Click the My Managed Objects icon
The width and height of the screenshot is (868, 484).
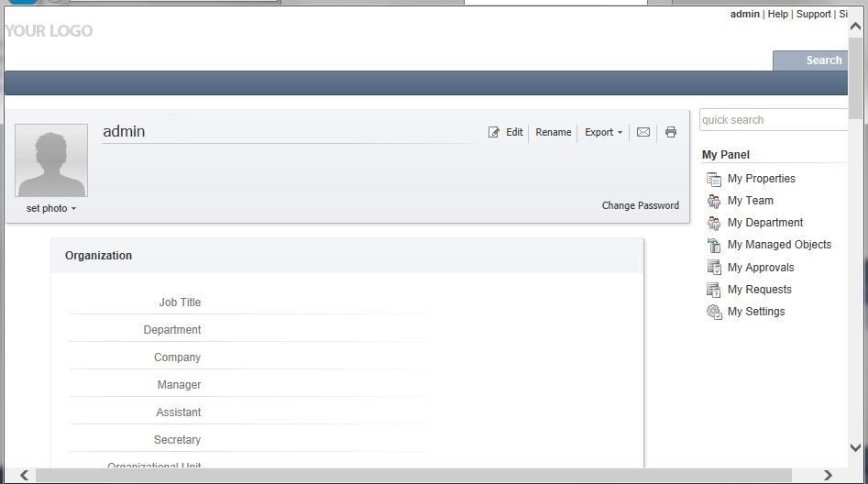click(714, 245)
